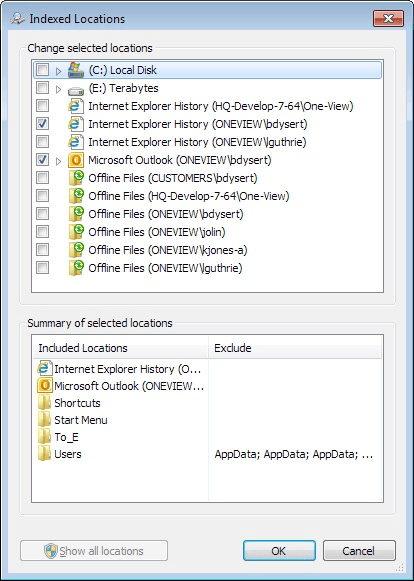Check the (E:) Terabytes checkbox
Image resolution: width=414 pixels, height=581 pixels.
tap(42, 88)
